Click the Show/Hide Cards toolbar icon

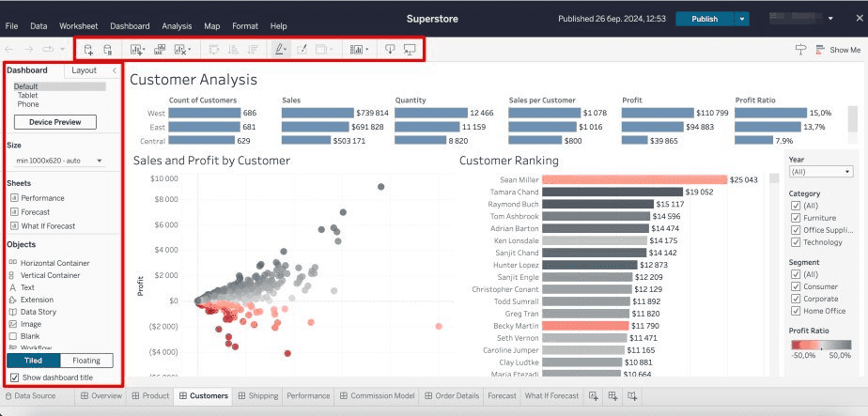coord(357,49)
